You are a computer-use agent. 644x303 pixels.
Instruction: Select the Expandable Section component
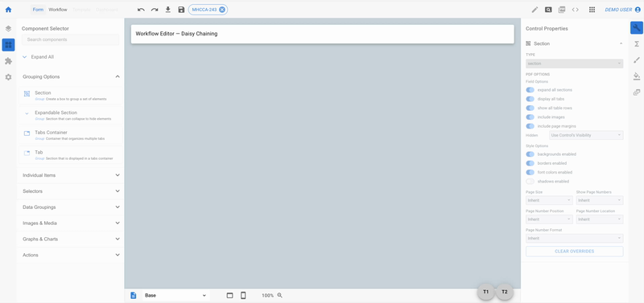coord(70,115)
